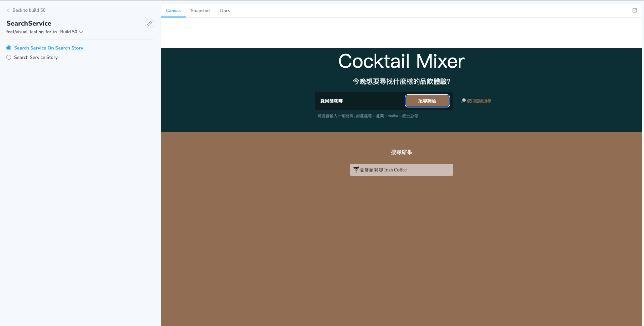Screen dimensions: 644x326
Task: Click the 今晚想要尋找什麼樣的品飲體驗 subtitle
Action: point(401,81)
